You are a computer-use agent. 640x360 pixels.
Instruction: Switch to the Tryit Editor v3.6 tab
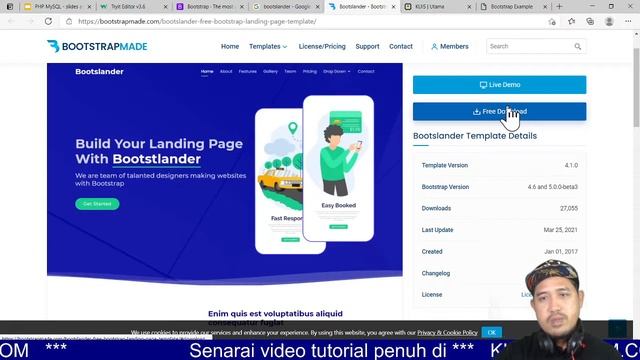pyautogui.click(x=129, y=7)
